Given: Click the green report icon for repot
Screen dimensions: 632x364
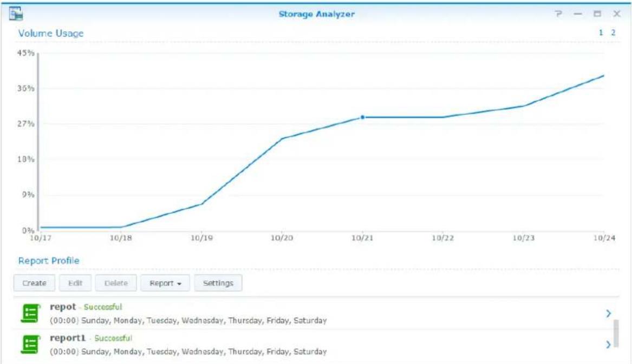Looking at the screenshot, I should point(30,313).
